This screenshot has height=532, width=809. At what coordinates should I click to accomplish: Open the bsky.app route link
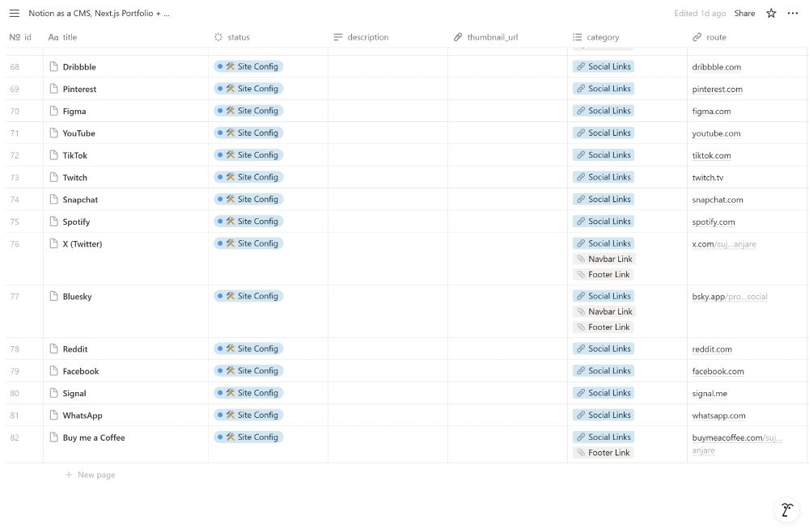[730, 297]
